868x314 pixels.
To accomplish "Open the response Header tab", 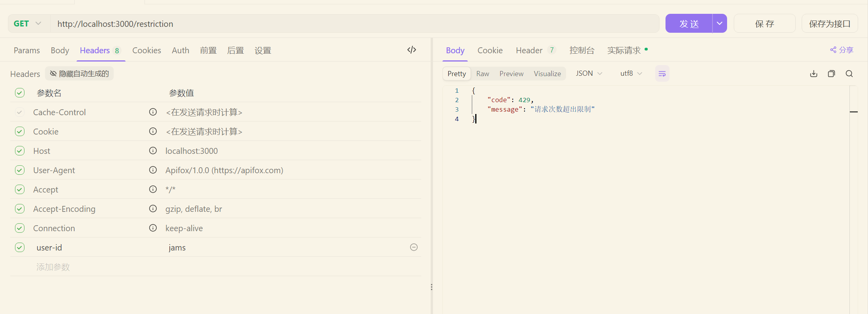I will (529, 50).
